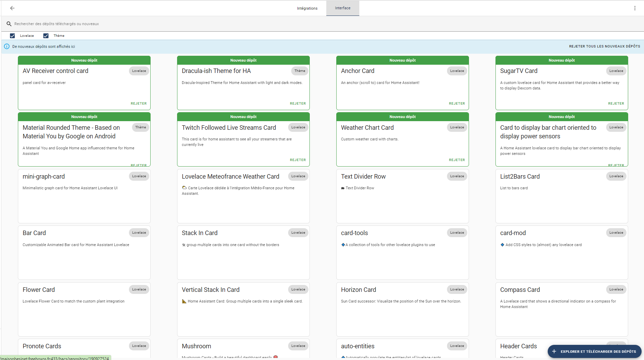Go back with the left arrow icon
The height and width of the screenshot is (360, 644).
(x=12, y=8)
